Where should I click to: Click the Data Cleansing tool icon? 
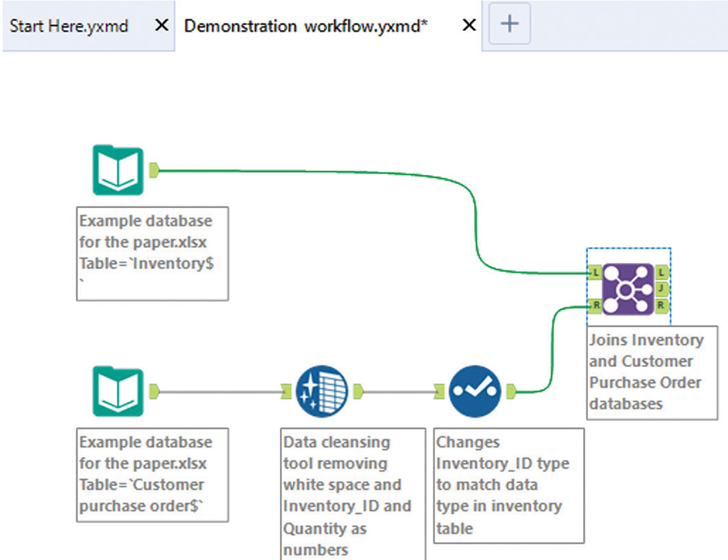(321, 392)
